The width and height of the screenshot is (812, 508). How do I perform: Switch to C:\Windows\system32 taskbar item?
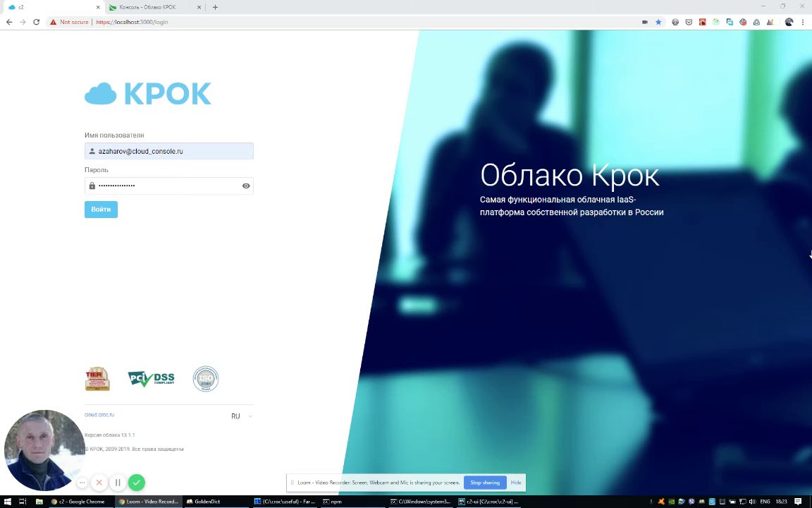(x=421, y=502)
